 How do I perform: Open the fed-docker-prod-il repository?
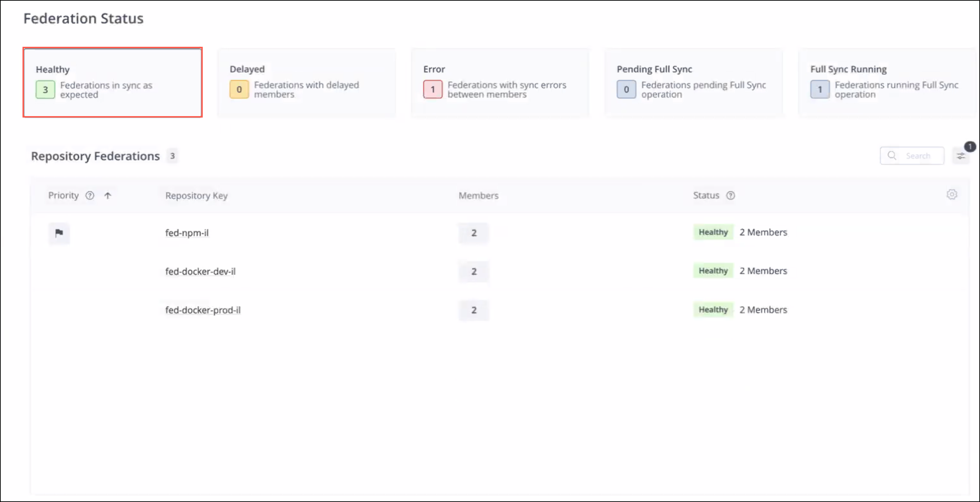203,310
